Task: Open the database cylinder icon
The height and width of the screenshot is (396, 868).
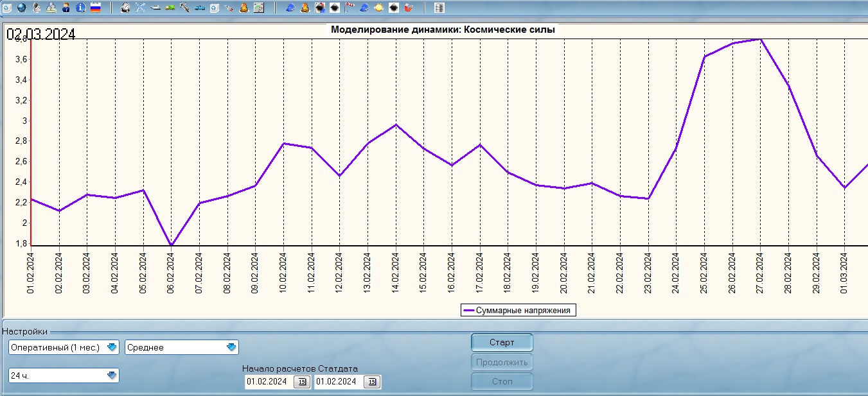Action: (439, 8)
